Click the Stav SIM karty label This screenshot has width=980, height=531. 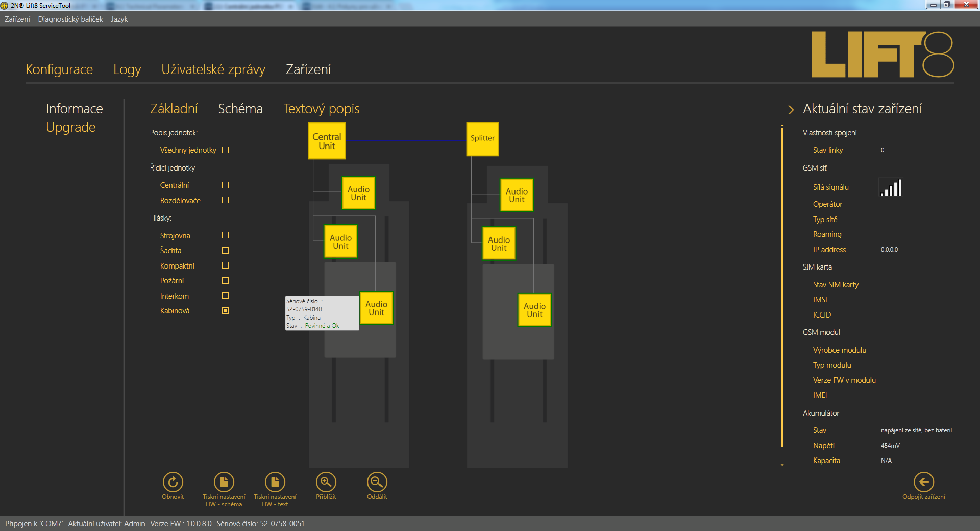point(836,285)
